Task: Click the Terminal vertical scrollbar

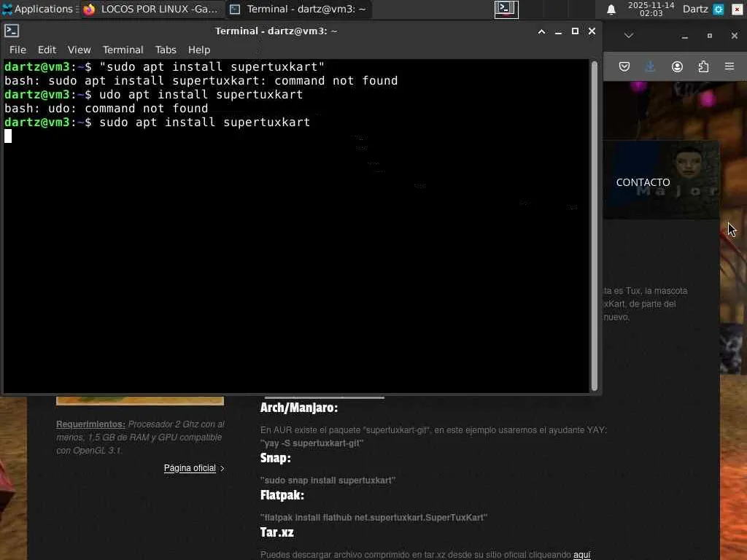Action: pos(594,226)
